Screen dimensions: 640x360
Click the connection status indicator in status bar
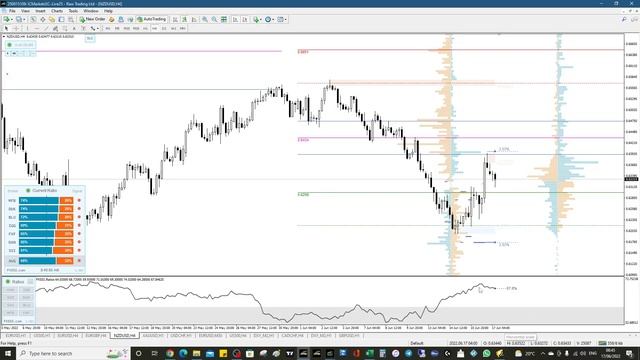click(x=612, y=343)
